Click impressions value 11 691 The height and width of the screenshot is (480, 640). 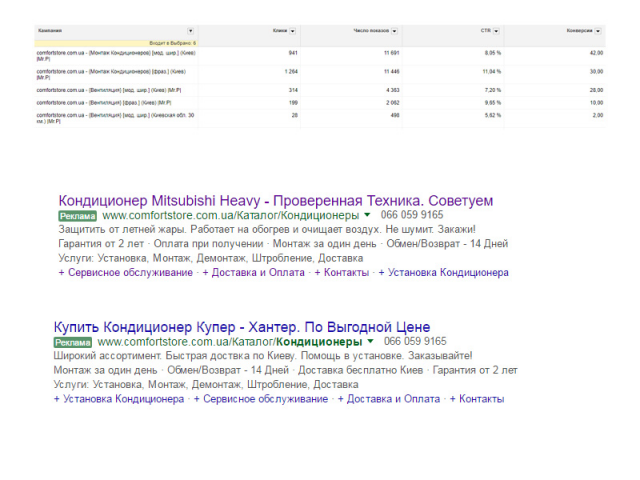[392, 53]
